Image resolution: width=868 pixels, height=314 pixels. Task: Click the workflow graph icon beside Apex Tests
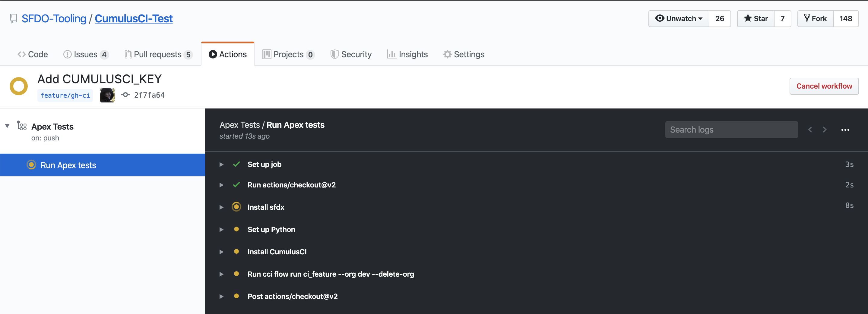point(22,126)
